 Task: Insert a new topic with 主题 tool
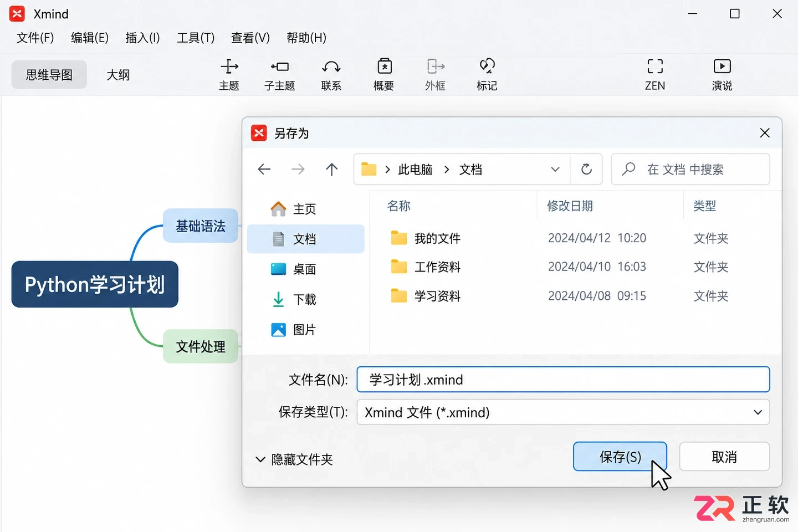pyautogui.click(x=229, y=75)
